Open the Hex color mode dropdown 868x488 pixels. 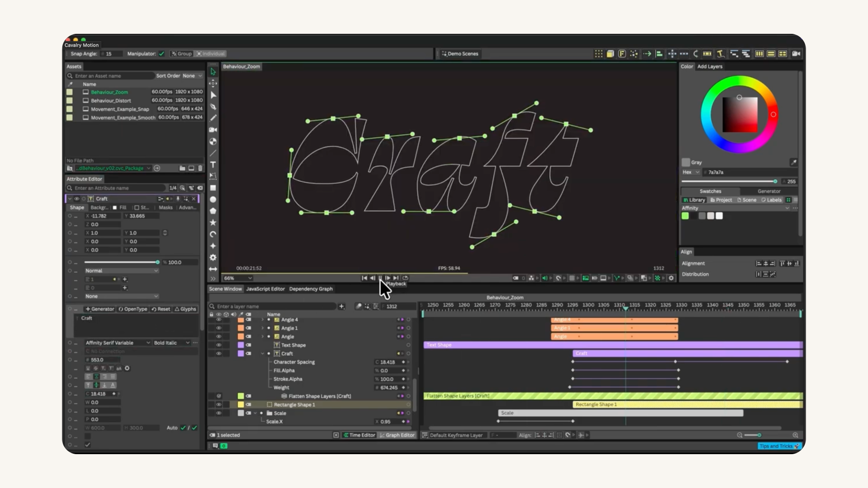[691, 172]
